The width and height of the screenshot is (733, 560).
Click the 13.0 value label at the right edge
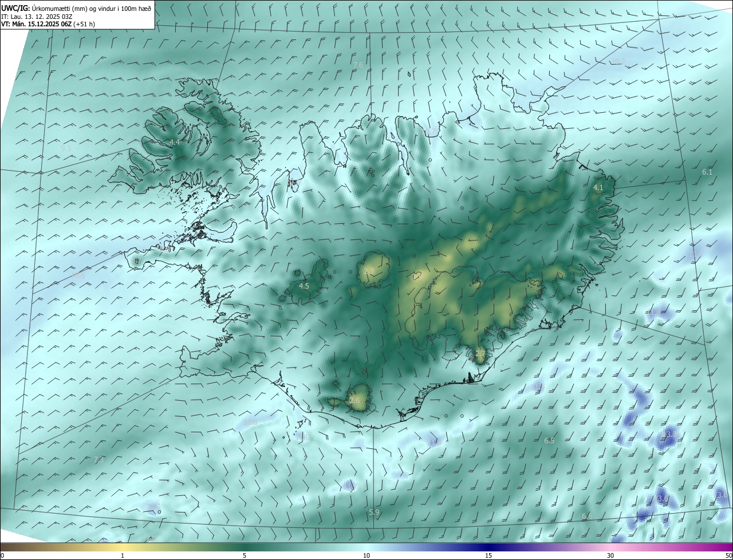click(x=723, y=494)
